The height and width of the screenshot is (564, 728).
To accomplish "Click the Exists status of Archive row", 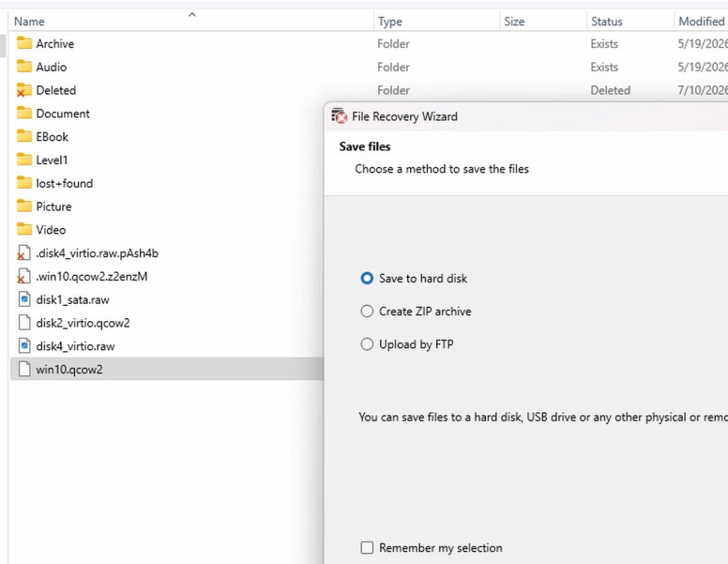I will [604, 44].
